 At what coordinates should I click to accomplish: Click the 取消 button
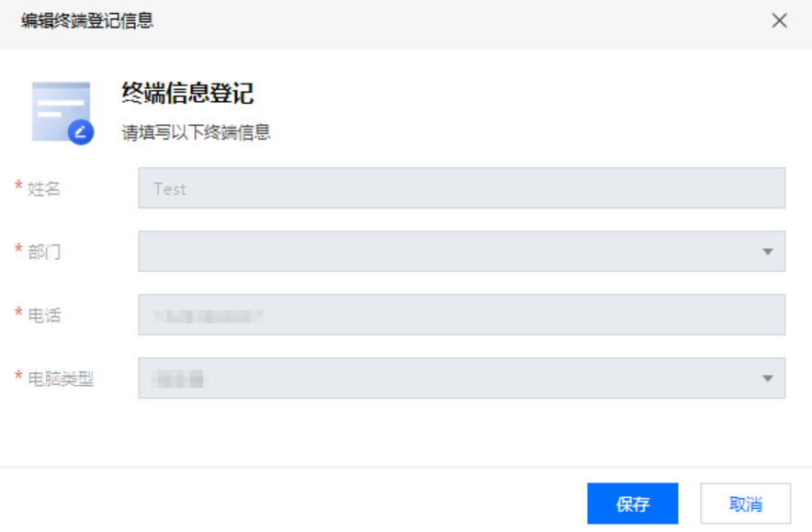click(x=745, y=504)
